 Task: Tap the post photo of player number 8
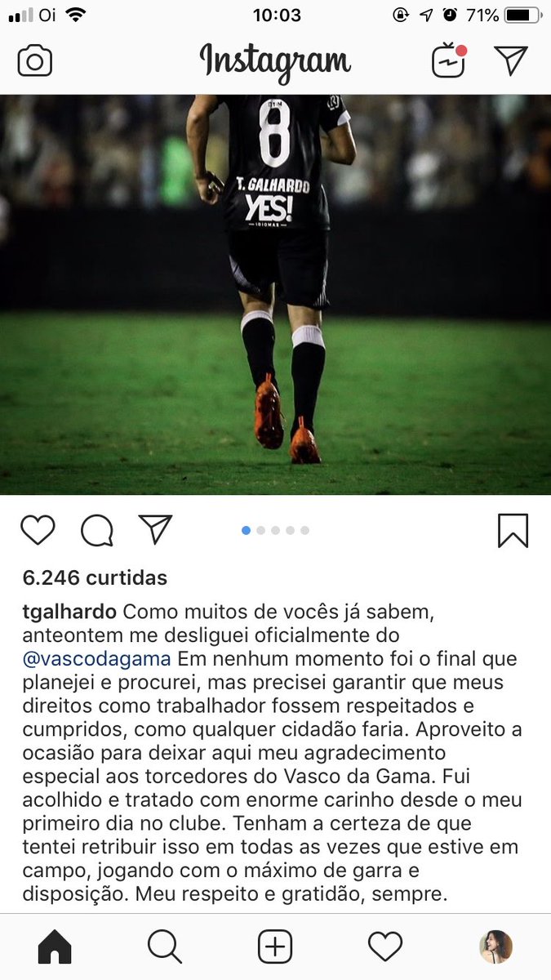(275, 294)
